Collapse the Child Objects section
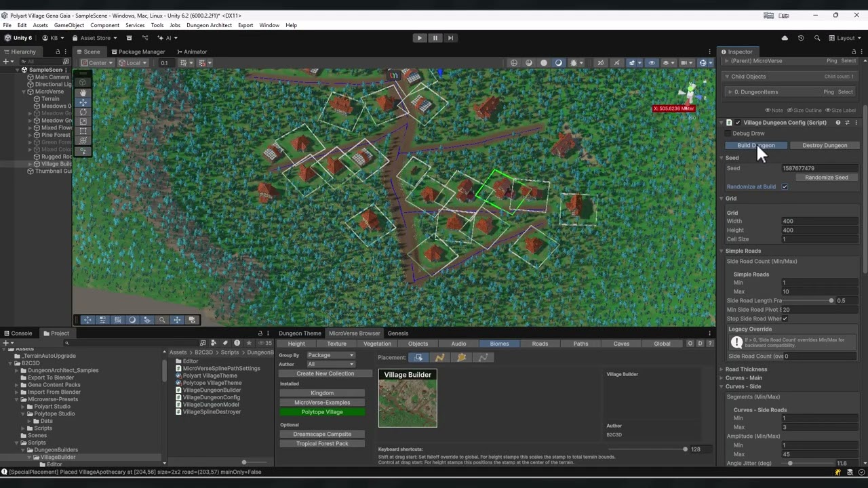Screen dimensions: 868x488 [x=726, y=77]
